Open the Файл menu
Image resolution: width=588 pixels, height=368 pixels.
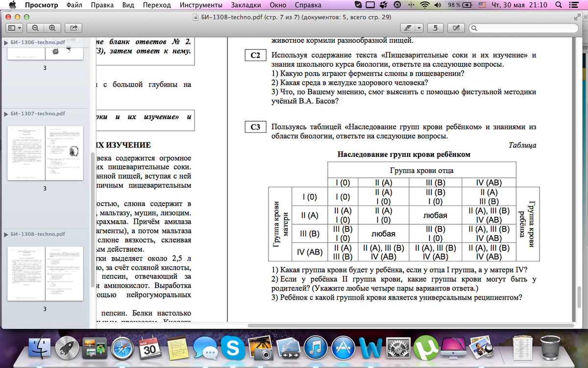click(74, 5)
